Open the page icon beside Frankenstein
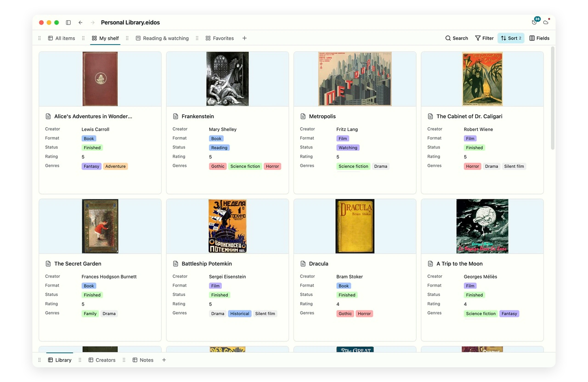This screenshot has height=382, width=588. (x=176, y=116)
